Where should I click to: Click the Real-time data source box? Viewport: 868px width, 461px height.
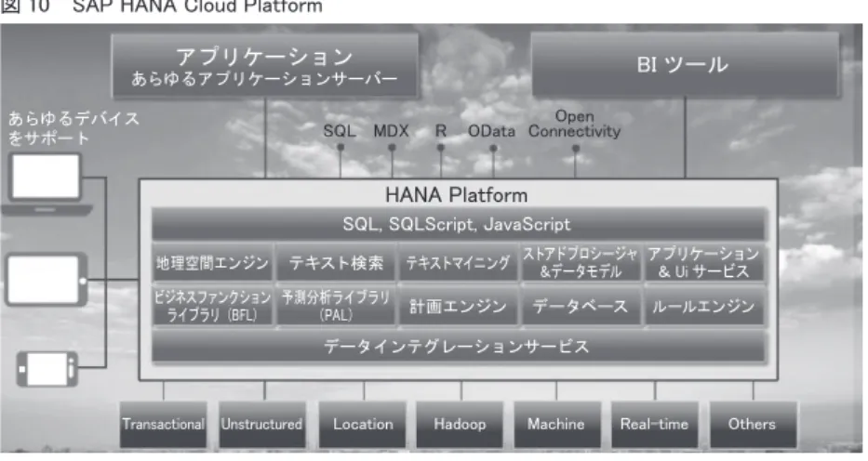pos(655,424)
